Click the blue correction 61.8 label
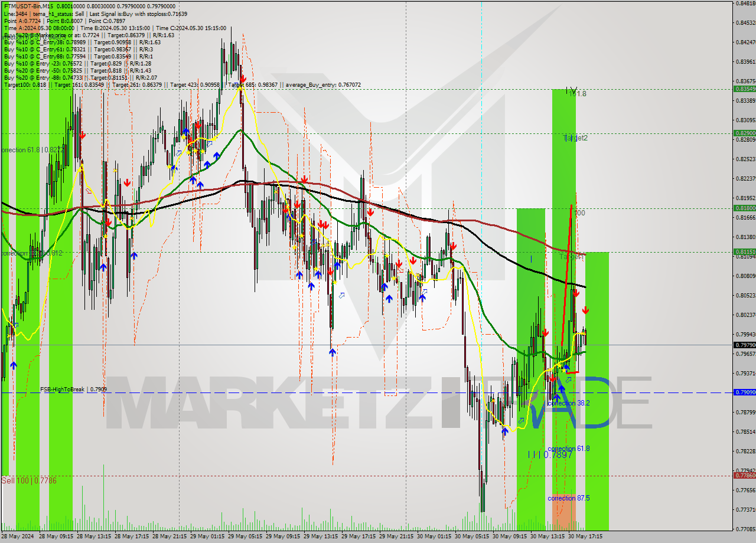Image resolution: width=756 pixels, height=543 pixels. 569,449
